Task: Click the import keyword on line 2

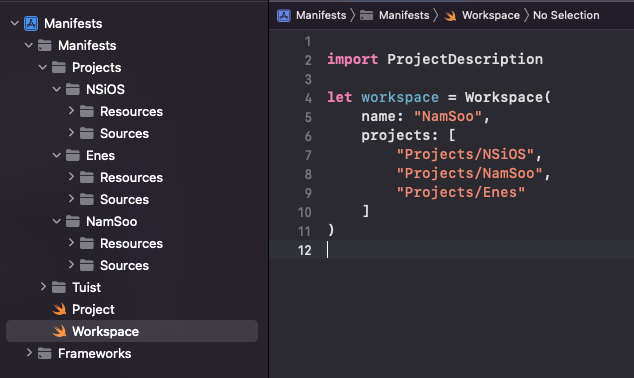Action: click(353, 59)
